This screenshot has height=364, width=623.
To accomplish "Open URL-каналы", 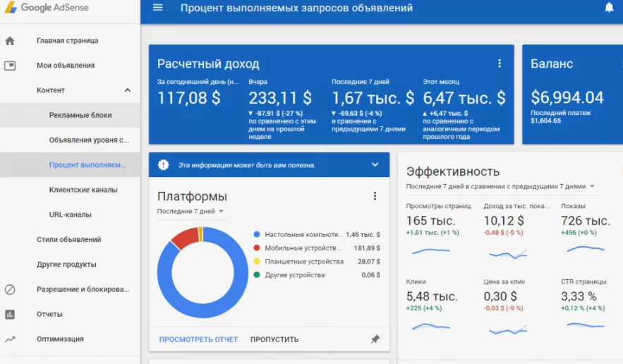I will (x=70, y=214).
